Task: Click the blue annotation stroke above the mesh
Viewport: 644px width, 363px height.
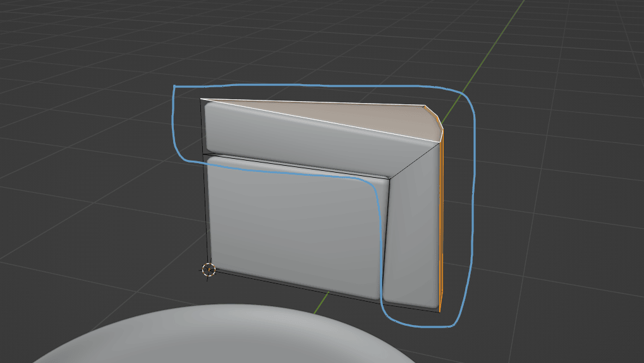Action: tap(316, 85)
